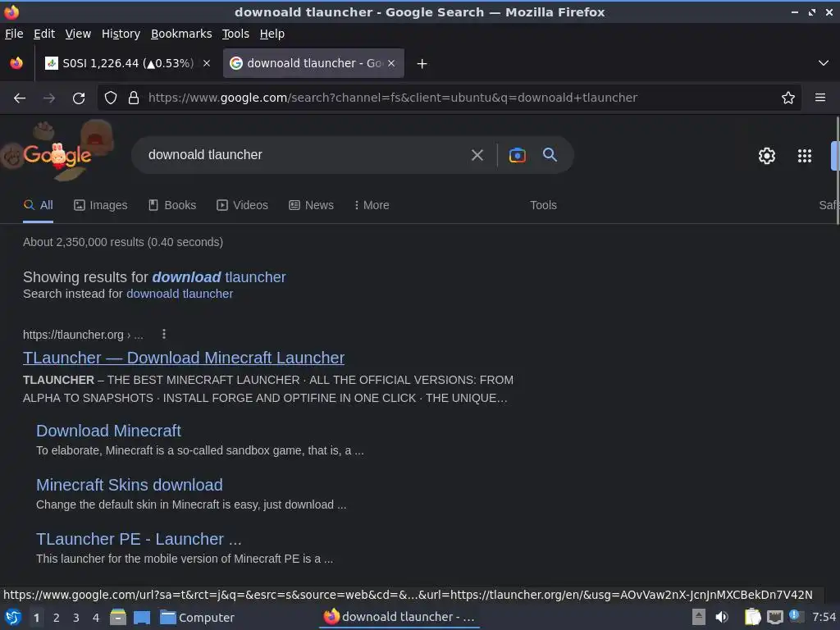The height and width of the screenshot is (630, 840).
Task: Open a new tab with the plus button
Action: [422, 64]
